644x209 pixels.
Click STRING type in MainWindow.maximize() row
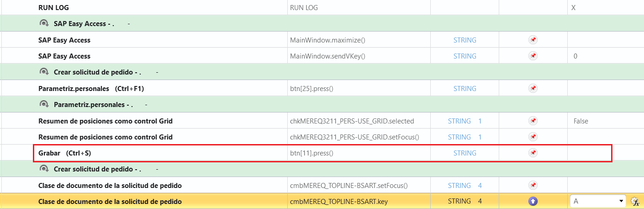[x=465, y=40]
